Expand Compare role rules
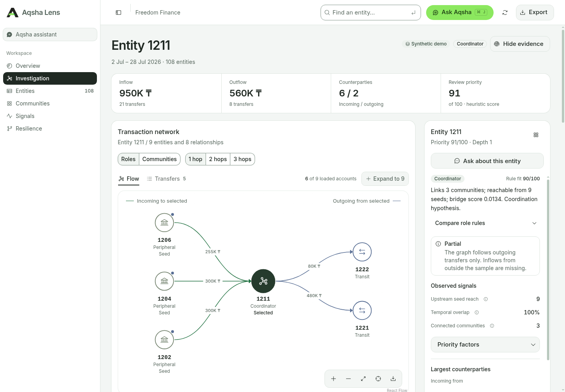 485,223
